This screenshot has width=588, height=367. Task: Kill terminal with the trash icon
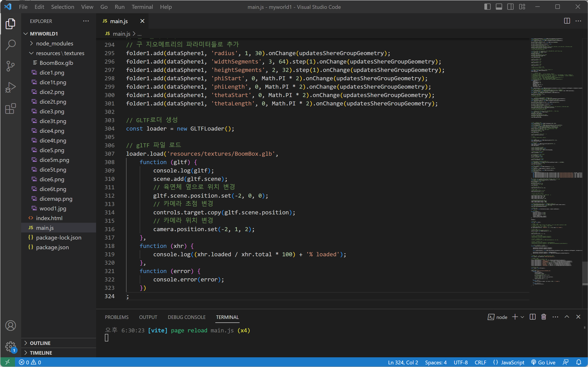(544, 317)
